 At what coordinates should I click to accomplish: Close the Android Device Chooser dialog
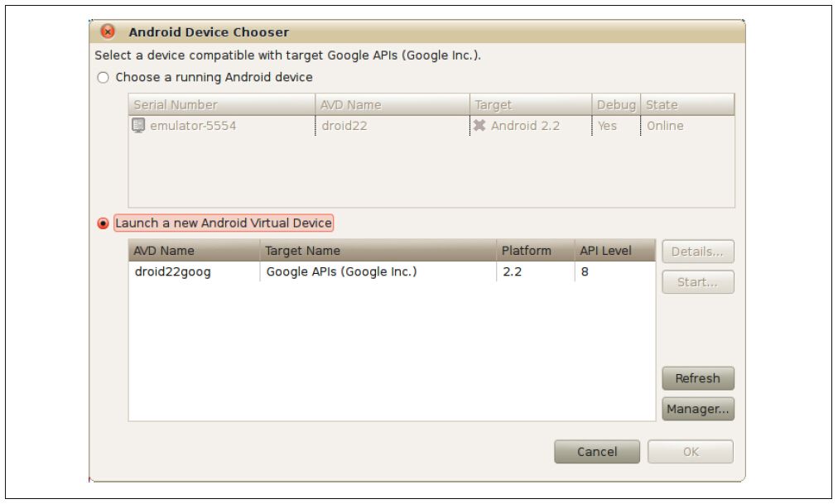[x=108, y=31]
